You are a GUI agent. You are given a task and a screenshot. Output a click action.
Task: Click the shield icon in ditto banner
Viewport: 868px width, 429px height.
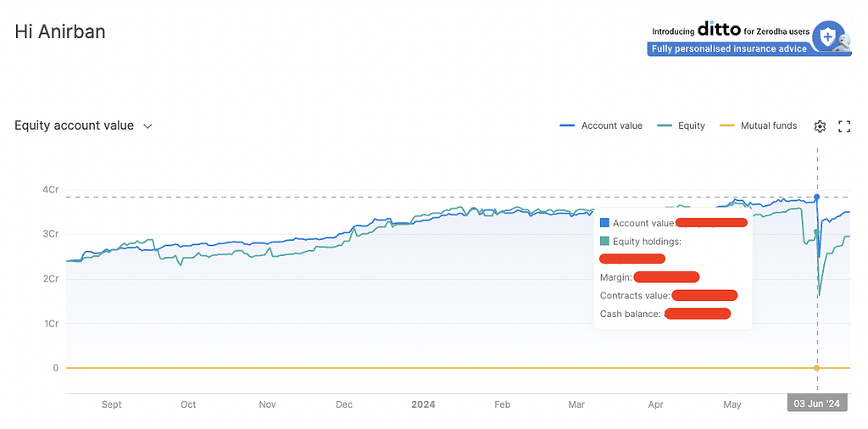[826, 36]
